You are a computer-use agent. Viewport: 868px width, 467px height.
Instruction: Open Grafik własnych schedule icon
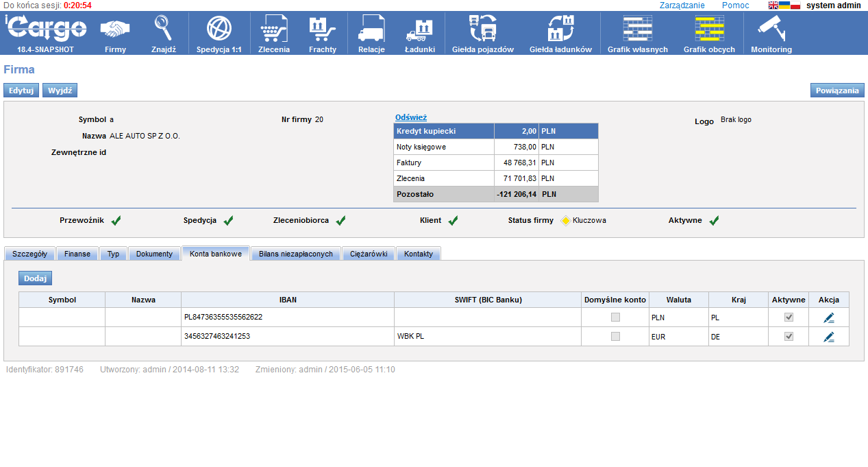[x=637, y=29]
